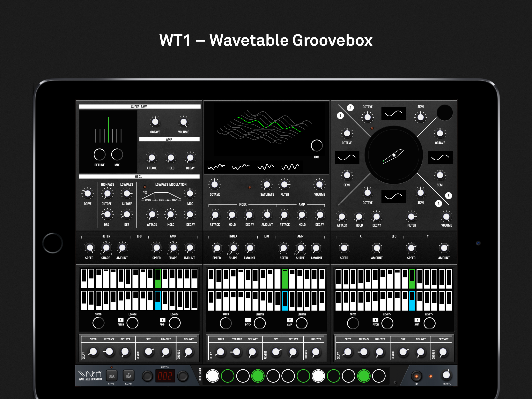Viewport: 532px width, 399px height.
Task: Click the Super Saw detune bars display
Action: coord(108,130)
